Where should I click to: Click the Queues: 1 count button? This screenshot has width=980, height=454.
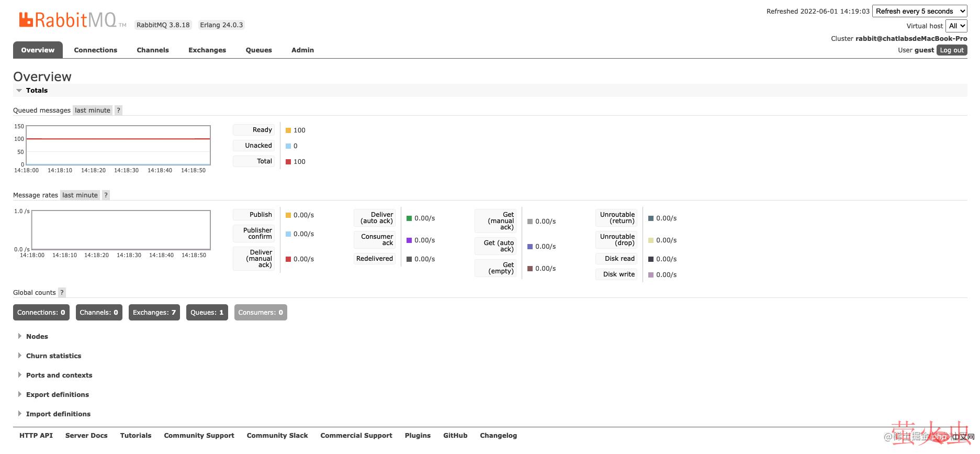(x=207, y=313)
